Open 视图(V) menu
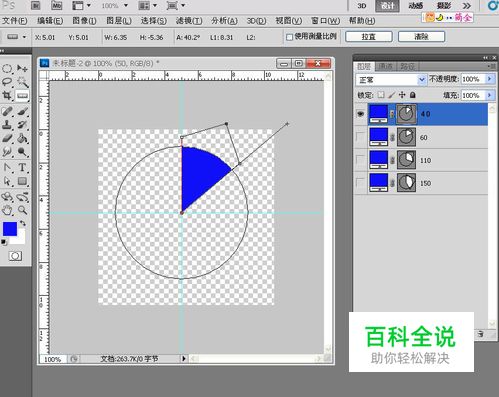499x397 pixels. click(288, 21)
